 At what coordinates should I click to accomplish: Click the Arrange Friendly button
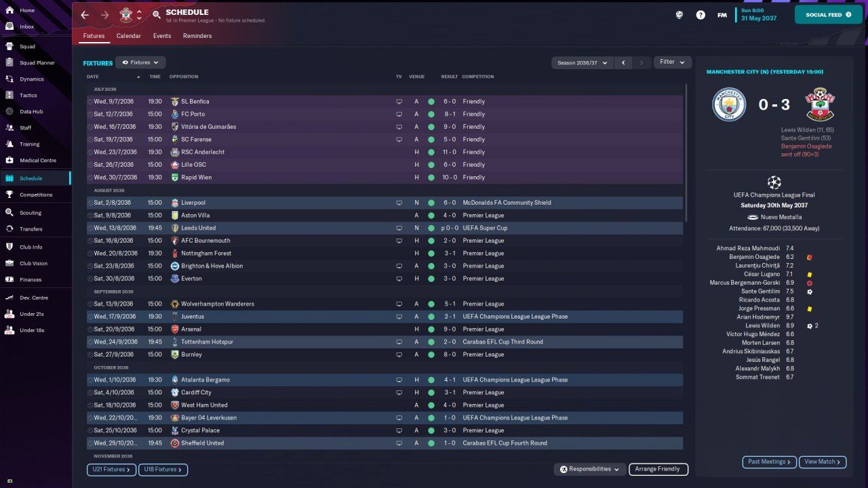658,469
